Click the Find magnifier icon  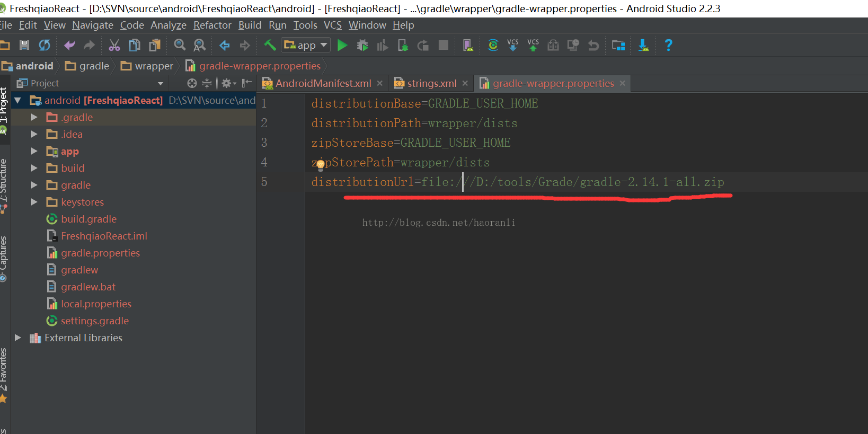tap(180, 46)
